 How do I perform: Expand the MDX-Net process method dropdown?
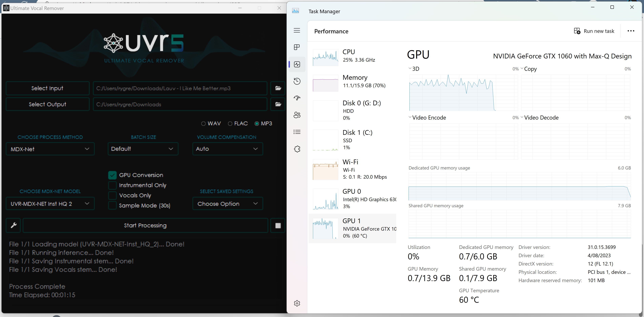50,149
